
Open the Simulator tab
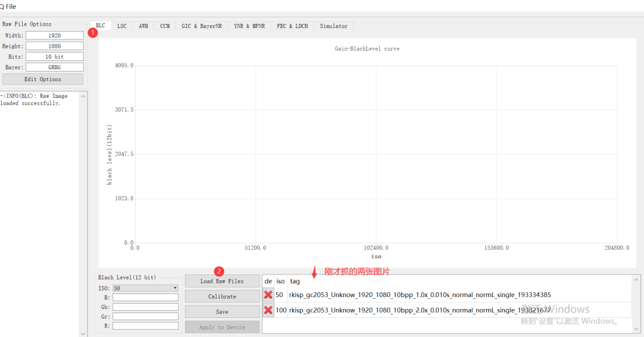pos(333,26)
